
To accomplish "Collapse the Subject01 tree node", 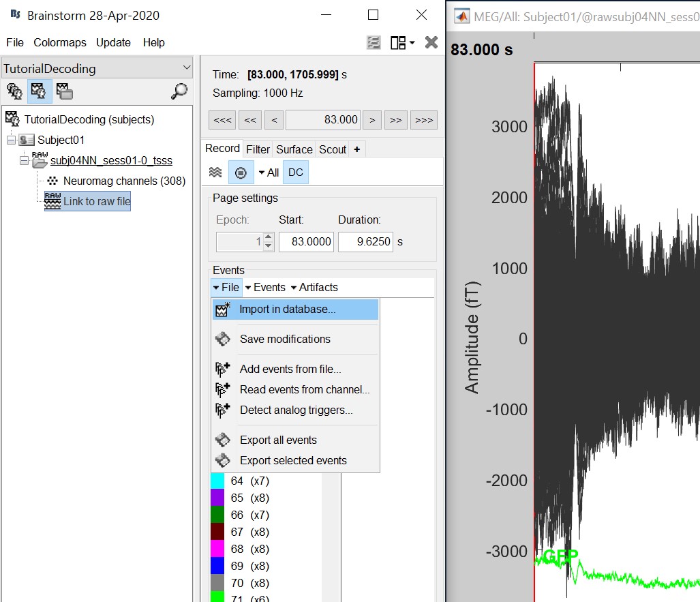I will point(11,140).
